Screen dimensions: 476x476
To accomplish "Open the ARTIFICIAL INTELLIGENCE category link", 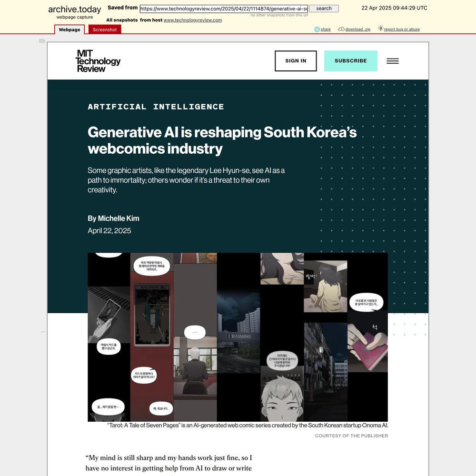I will click(156, 107).
